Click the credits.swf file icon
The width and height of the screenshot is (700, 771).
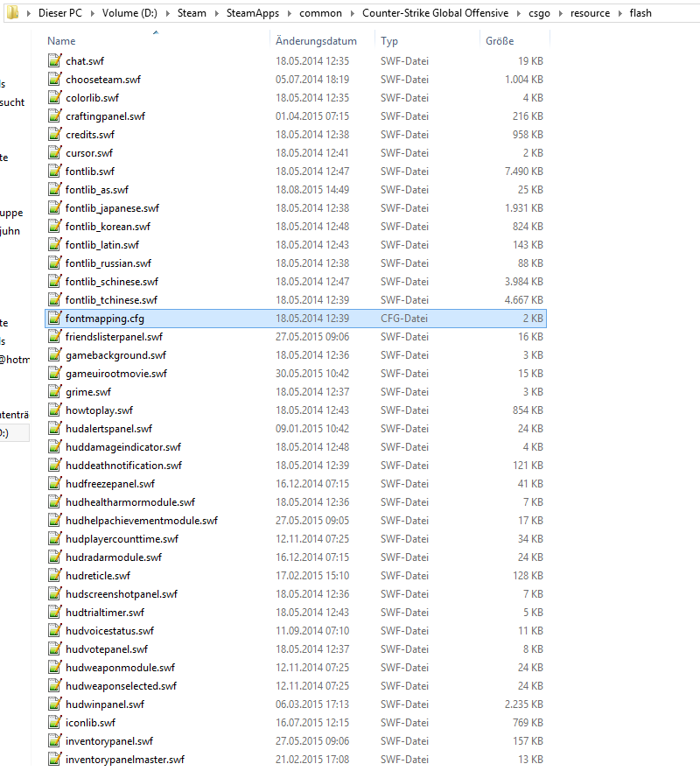55,134
